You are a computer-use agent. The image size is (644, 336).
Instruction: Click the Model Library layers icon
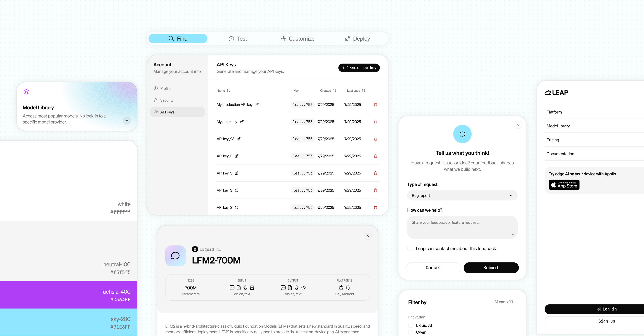[x=26, y=92]
